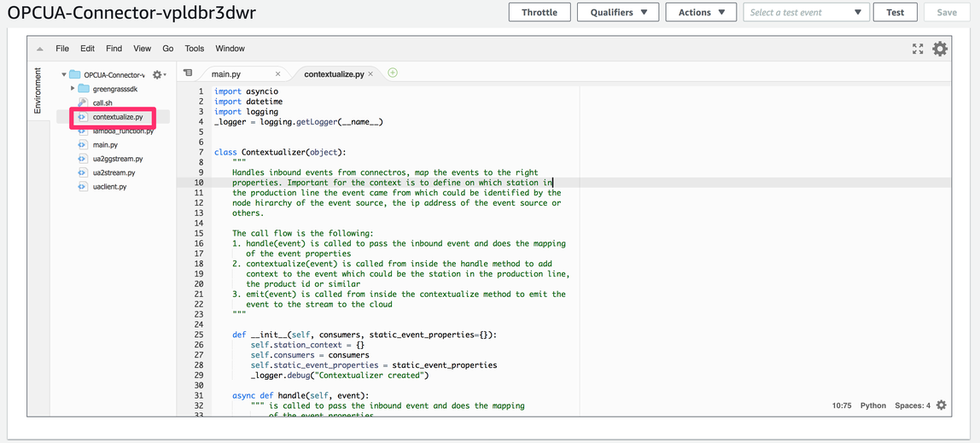
Task: Open the file tree gear settings menu
Action: (x=158, y=75)
